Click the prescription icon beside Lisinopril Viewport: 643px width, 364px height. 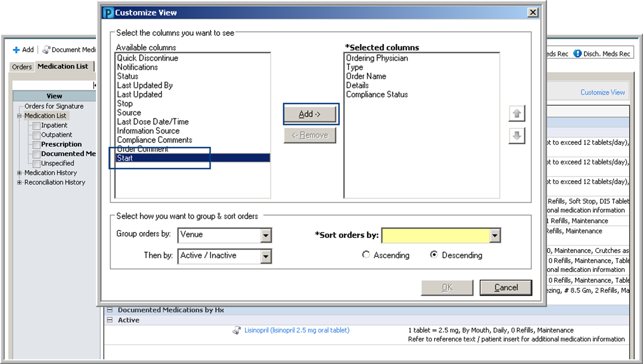pos(237,330)
